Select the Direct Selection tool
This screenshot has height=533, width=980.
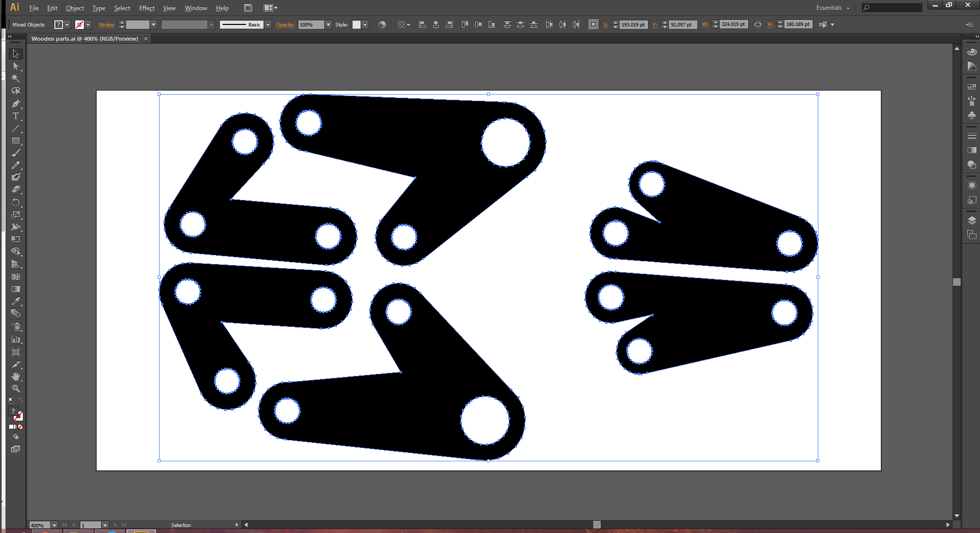(16, 66)
